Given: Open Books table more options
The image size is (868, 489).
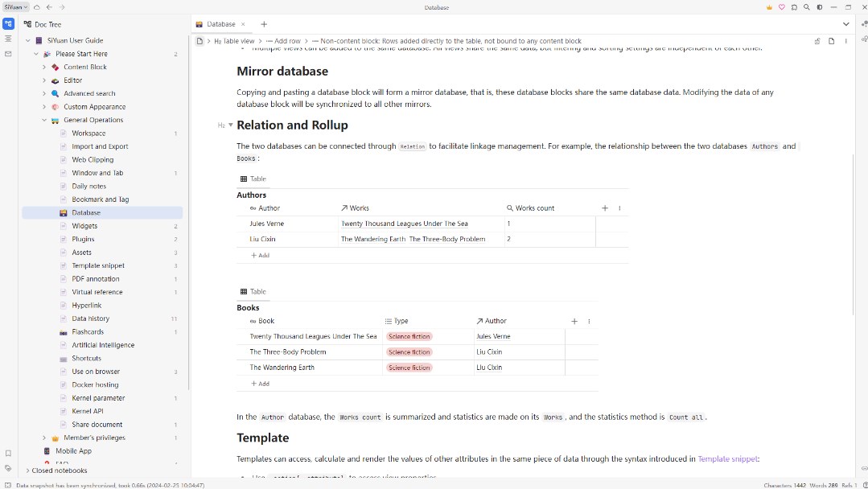Looking at the screenshot, I should [589, 321].
